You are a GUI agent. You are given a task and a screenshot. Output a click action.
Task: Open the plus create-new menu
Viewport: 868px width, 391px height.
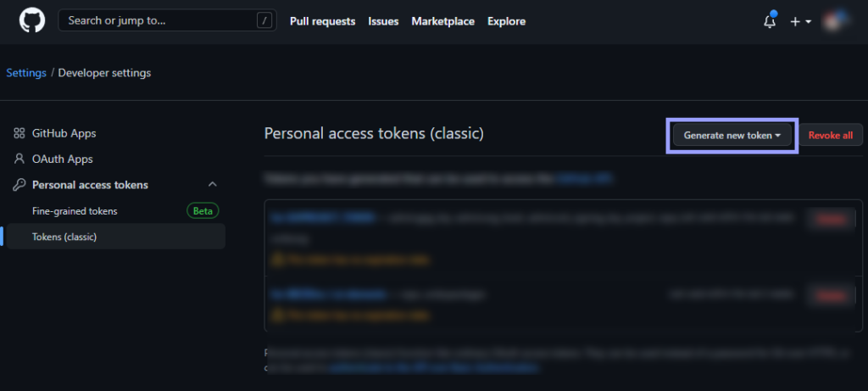pos(800,21)
